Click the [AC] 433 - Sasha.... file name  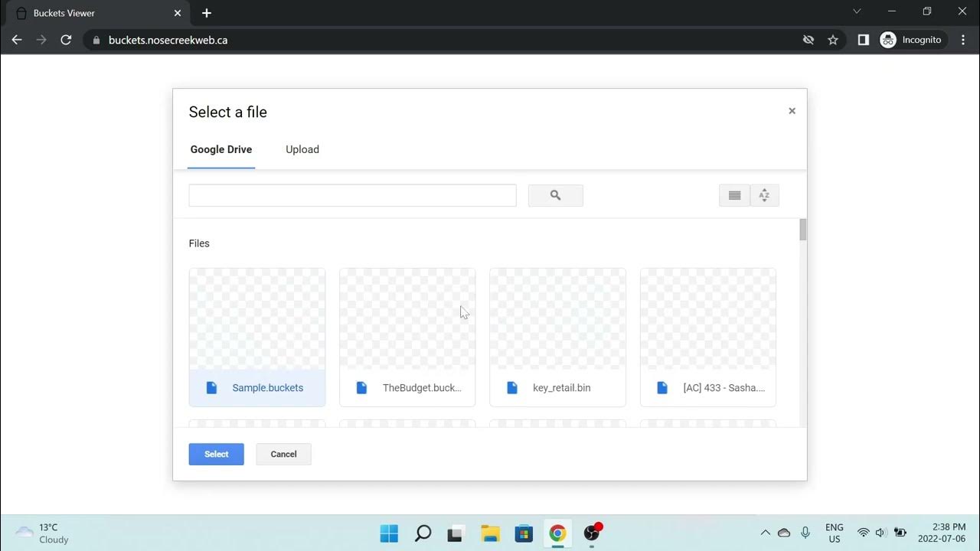click(x=724, y=388)
